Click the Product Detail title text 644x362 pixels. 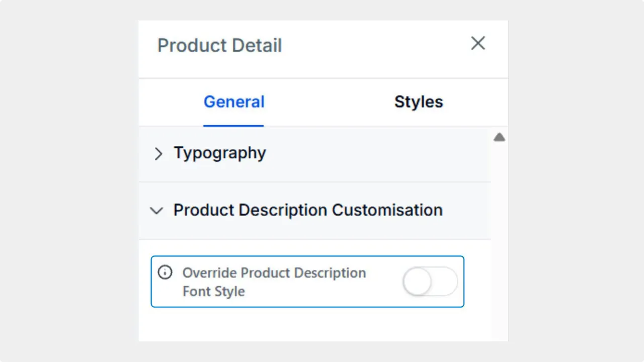219,45
